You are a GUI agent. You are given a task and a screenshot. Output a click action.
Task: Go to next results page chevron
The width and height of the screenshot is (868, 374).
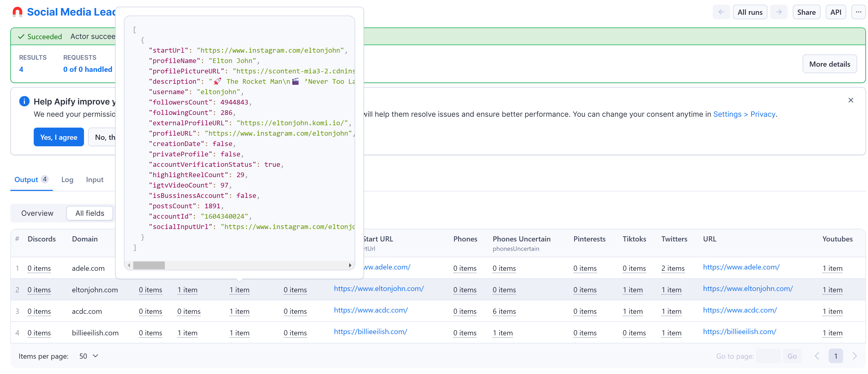tap(854, 356)
